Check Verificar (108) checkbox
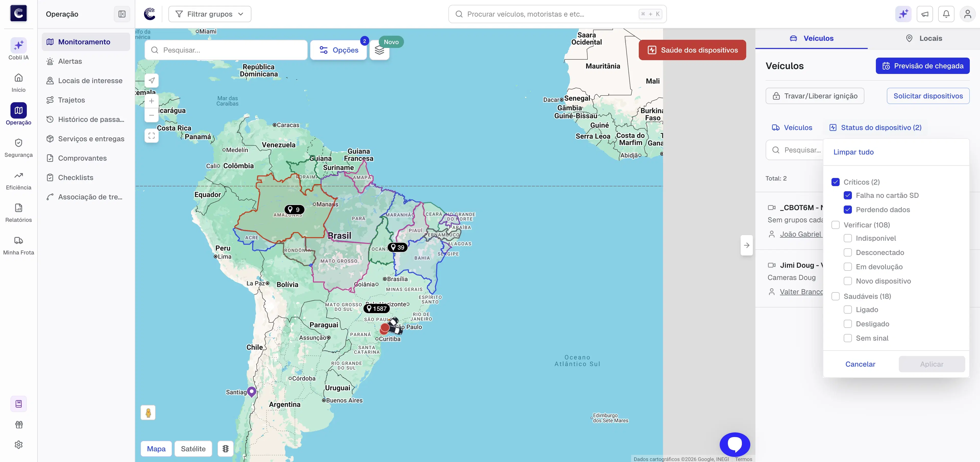980x462 pixels. 835,225
